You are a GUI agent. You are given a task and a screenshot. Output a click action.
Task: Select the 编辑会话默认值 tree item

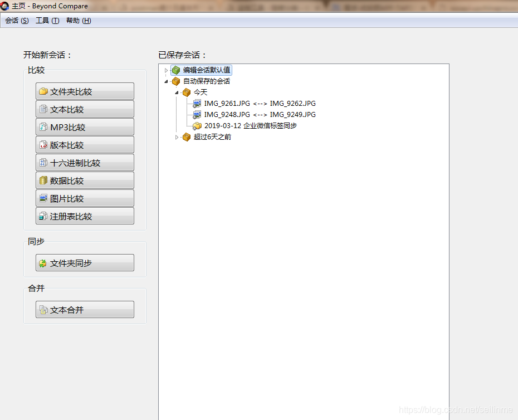tap(207, 70)
